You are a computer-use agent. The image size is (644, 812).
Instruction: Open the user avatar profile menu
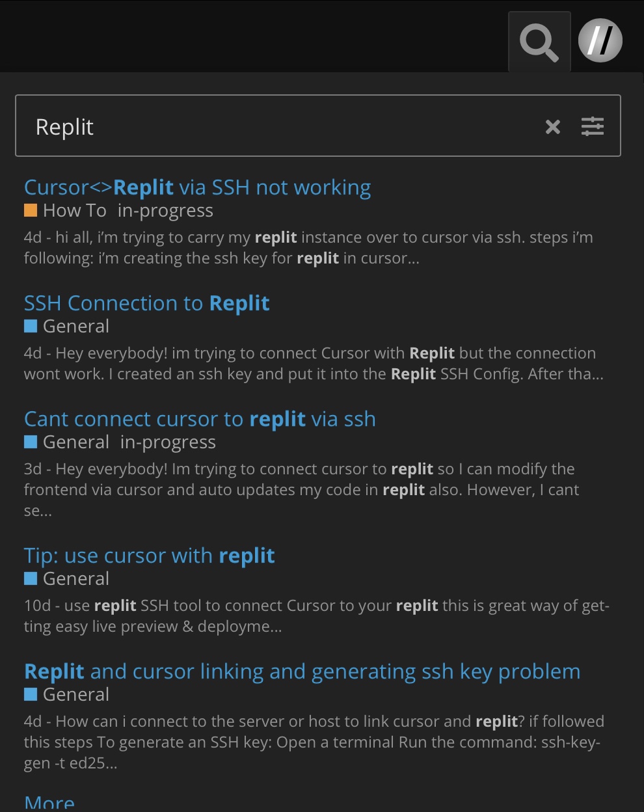click(600, 40)
